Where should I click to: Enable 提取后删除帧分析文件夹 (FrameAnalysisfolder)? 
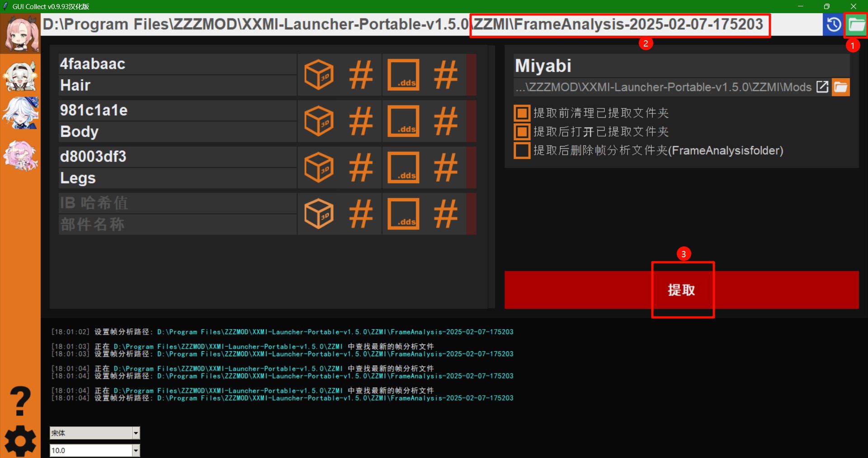point(521,151)
